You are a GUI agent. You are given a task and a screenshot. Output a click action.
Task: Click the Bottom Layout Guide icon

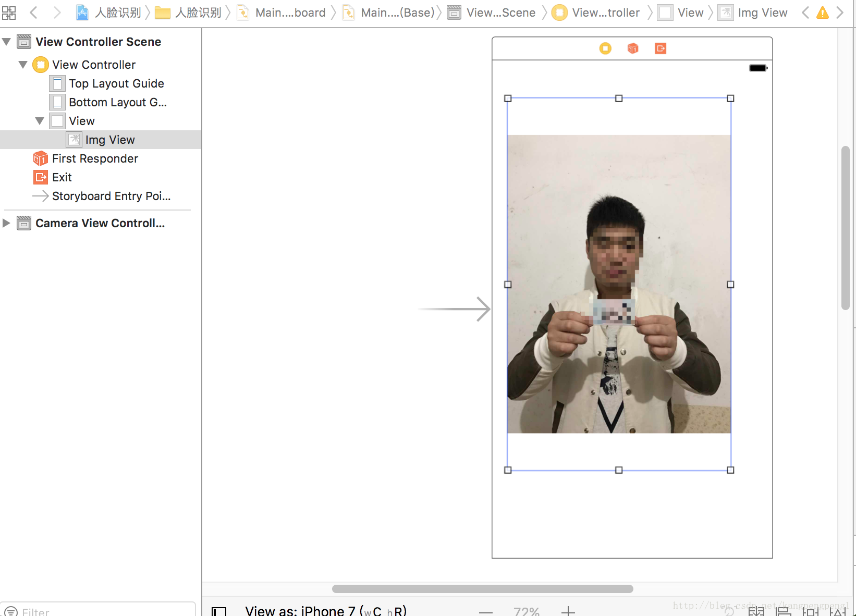[x=57, y=102]
